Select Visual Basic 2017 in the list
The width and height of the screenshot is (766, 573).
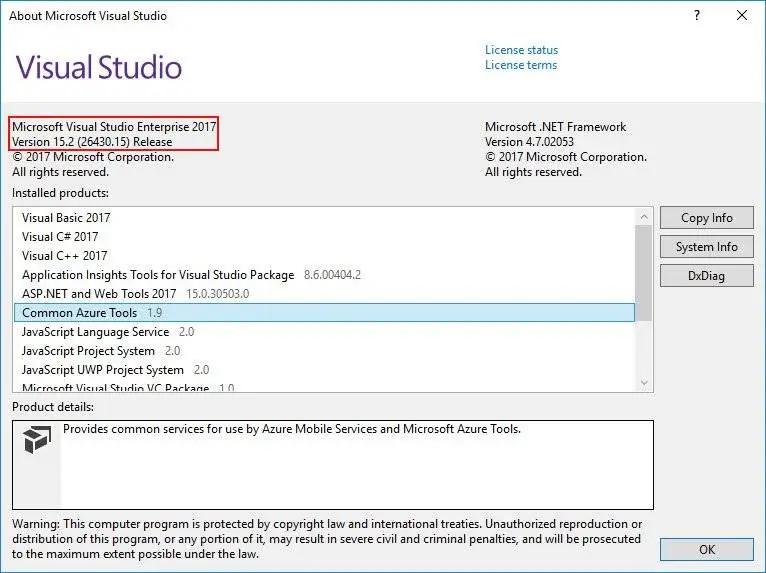[x=324, y=217]
